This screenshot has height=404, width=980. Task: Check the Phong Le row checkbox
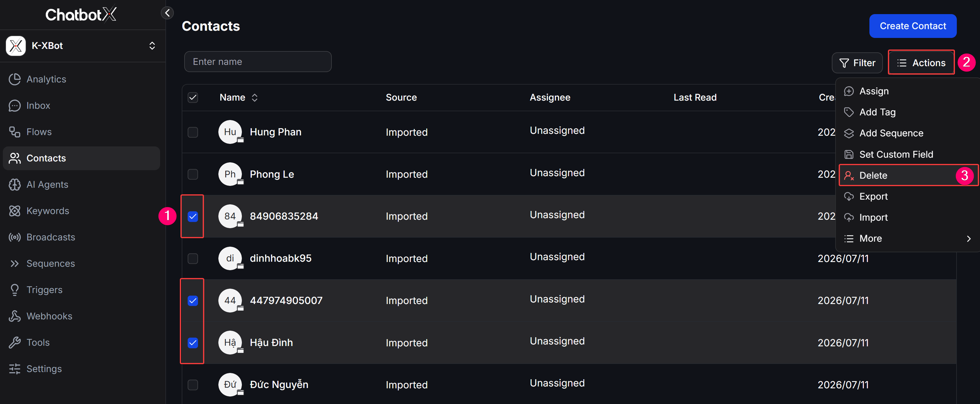point(193,174)
